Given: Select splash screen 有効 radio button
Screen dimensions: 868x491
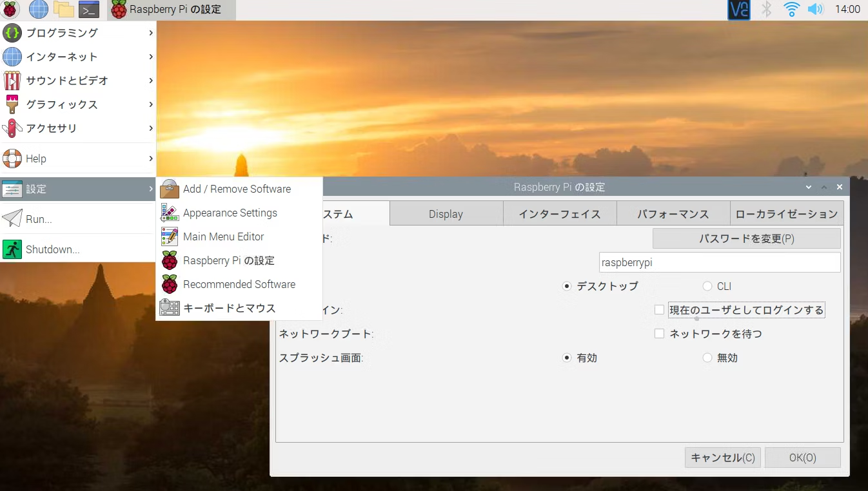Looking at the screenshot, I should click(567, 358).
